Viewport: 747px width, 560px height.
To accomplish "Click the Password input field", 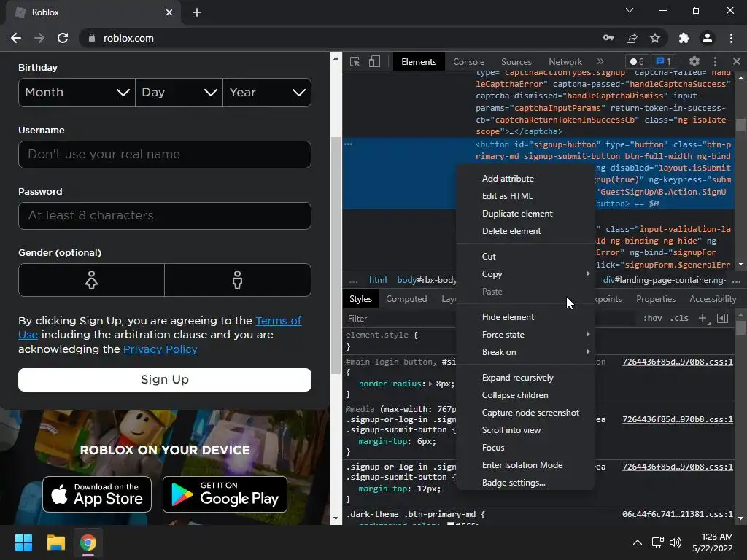I will (165, 216).
